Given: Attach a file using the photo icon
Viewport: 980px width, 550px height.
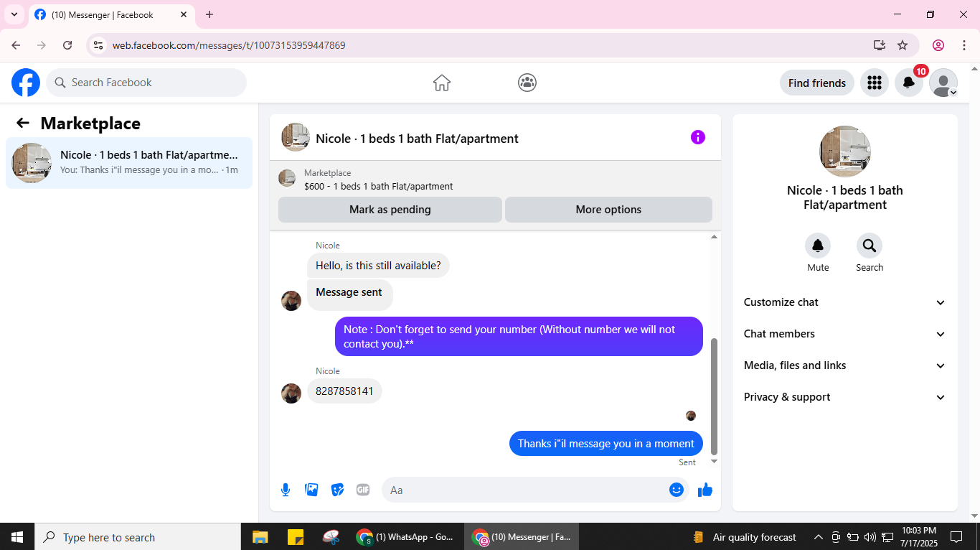Looking at the screenshot, I should point(311,490).
